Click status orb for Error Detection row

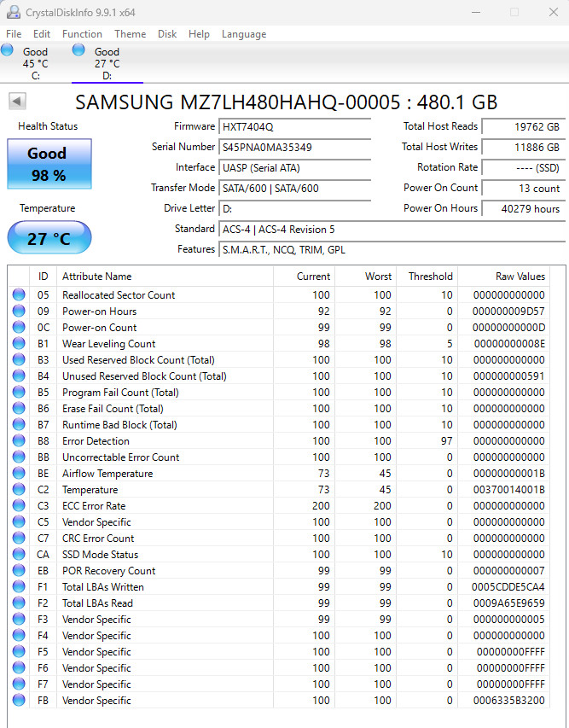[19, 441]
